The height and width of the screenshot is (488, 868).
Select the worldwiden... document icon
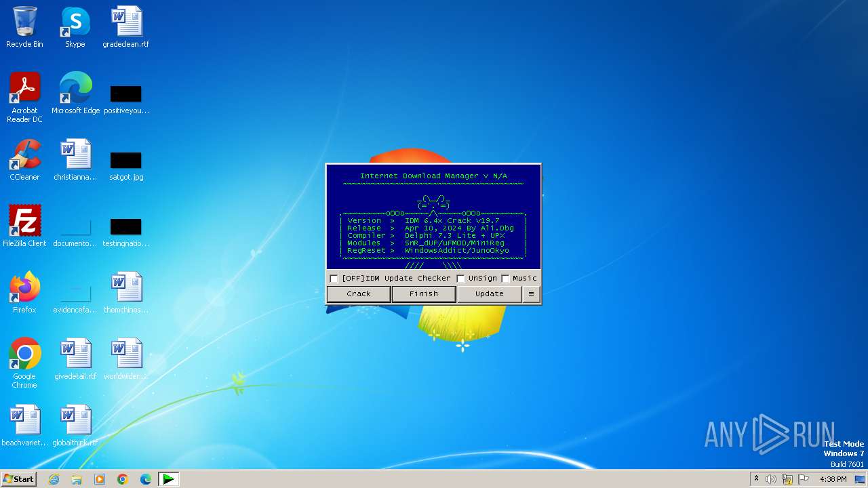point(126,359)
